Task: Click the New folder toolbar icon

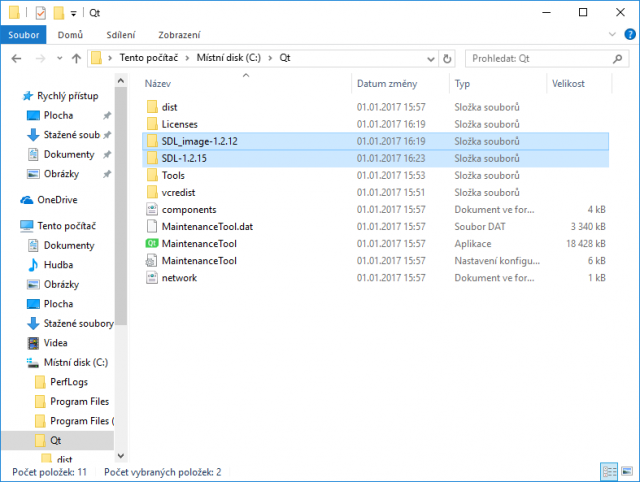Action: click(x=59, y=13)
